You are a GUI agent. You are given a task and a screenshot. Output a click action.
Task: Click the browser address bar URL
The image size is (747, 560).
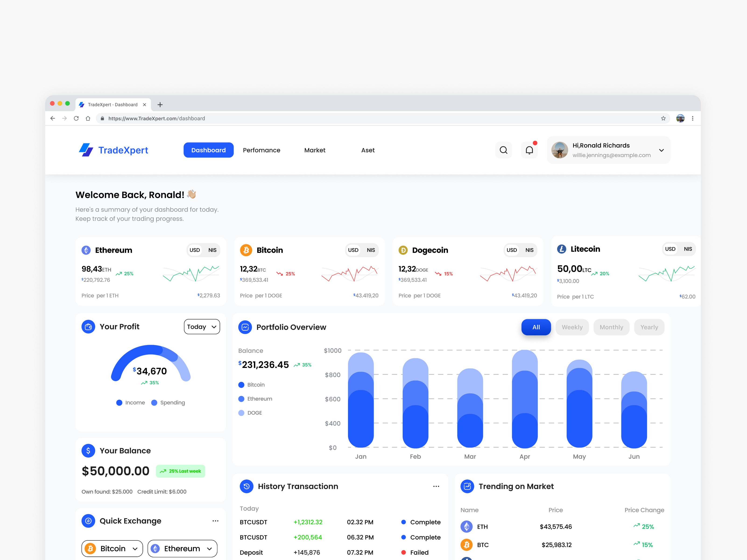click(x=156, y=118)
